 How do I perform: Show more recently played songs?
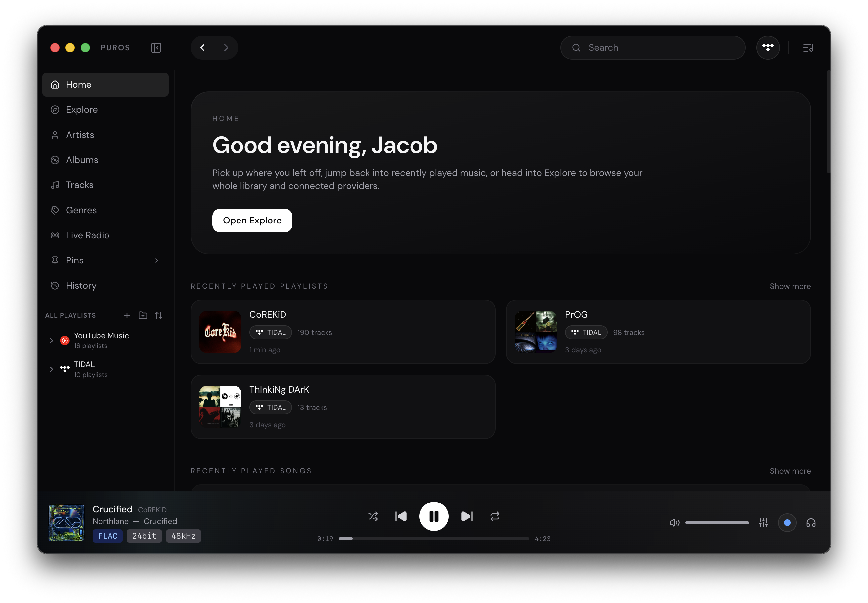pyautogui.click(x=790, y=471)
